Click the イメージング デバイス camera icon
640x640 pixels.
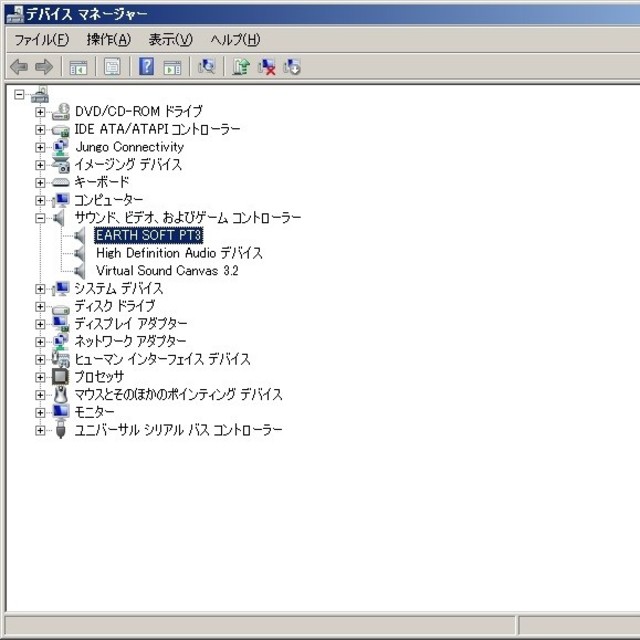pos(61,165)
